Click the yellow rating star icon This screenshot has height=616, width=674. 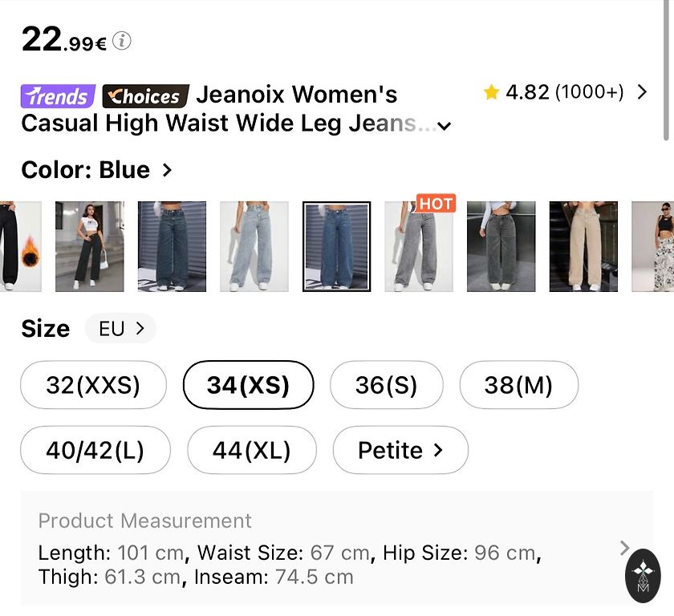point(491,92)
